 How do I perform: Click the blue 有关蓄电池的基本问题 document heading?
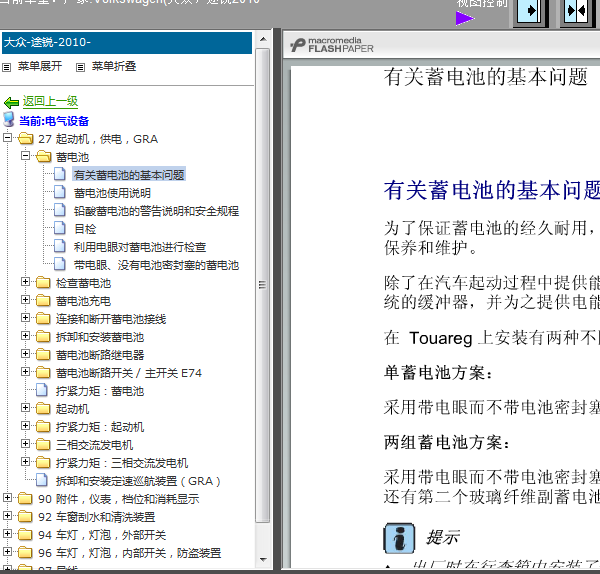click(492, 190)
